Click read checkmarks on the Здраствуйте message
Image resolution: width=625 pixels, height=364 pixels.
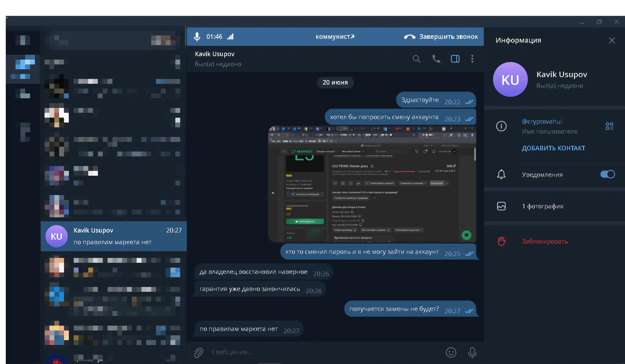click(469, 102)
